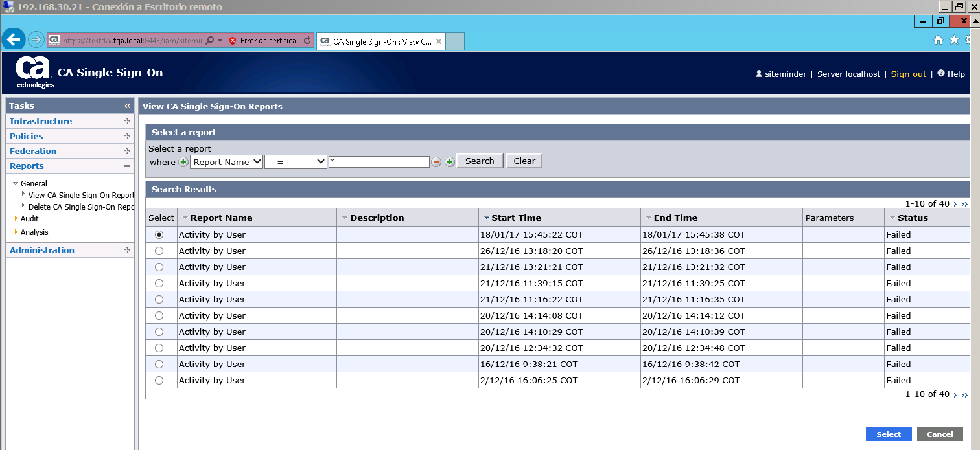Click the Search button
Viewport: 980px width, 450px height.
480,161
